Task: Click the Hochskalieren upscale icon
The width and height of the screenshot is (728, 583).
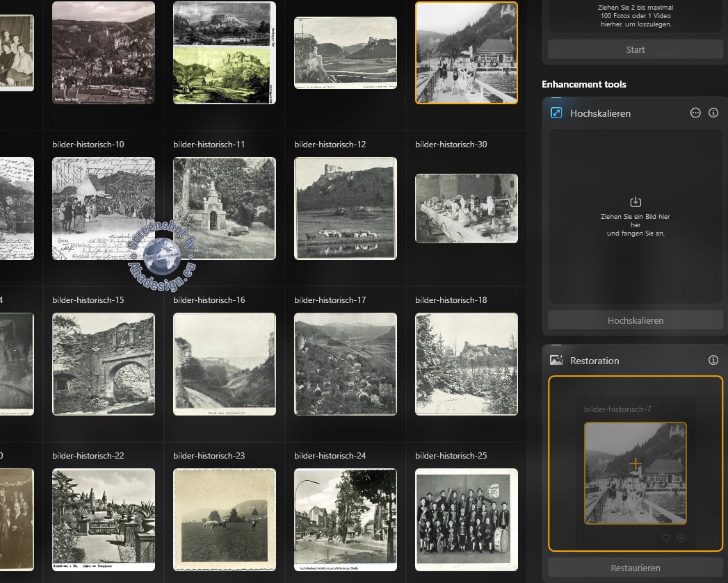Action: tap(556, 113)
